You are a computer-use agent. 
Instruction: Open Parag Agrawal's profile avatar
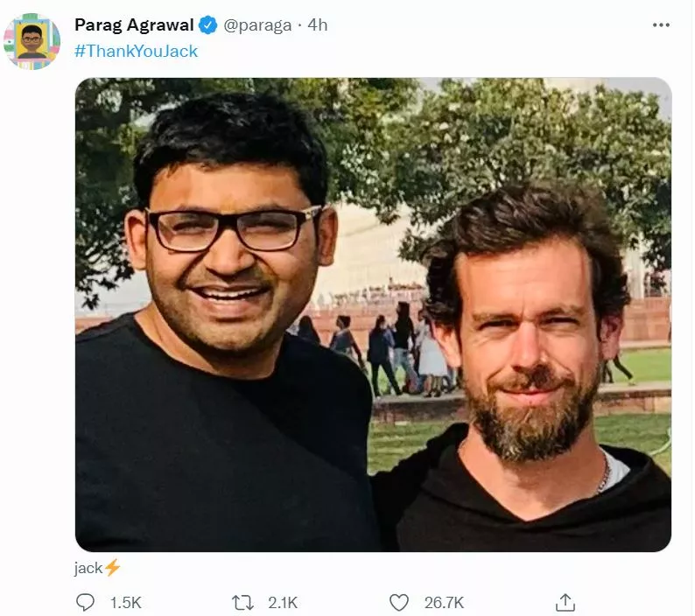(x=32, y=41)
